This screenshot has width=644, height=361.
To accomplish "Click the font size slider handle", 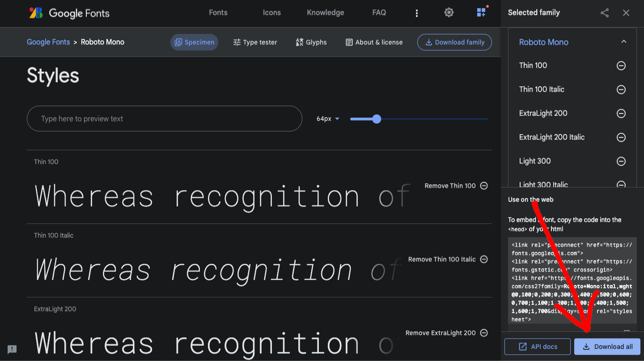I will coord(377,119).
